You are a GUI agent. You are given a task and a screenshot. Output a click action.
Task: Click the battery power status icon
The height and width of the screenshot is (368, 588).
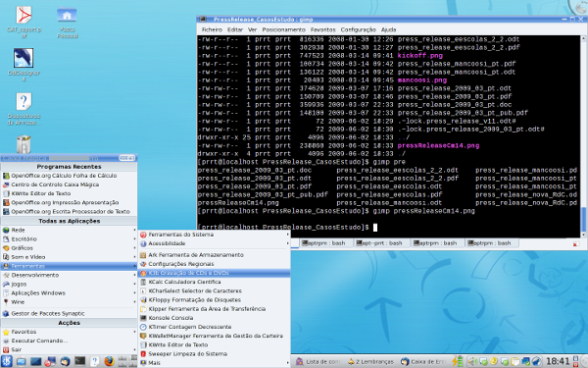(457, 361)
